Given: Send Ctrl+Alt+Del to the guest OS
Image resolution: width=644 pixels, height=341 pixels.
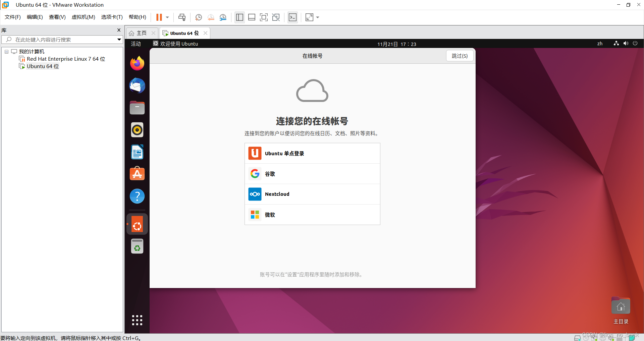Looking at the screenshot, I should click(181, 17).
